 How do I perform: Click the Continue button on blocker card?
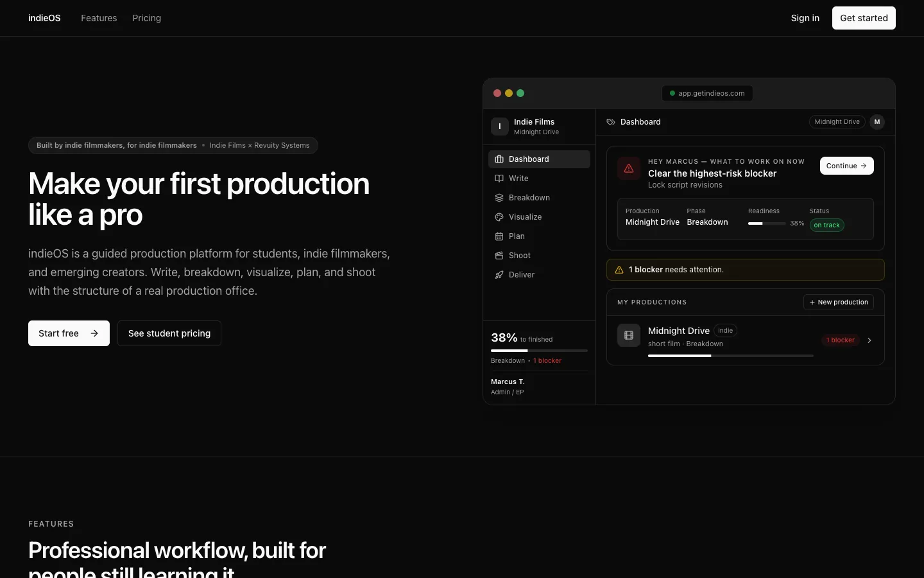tap(847, 166)
